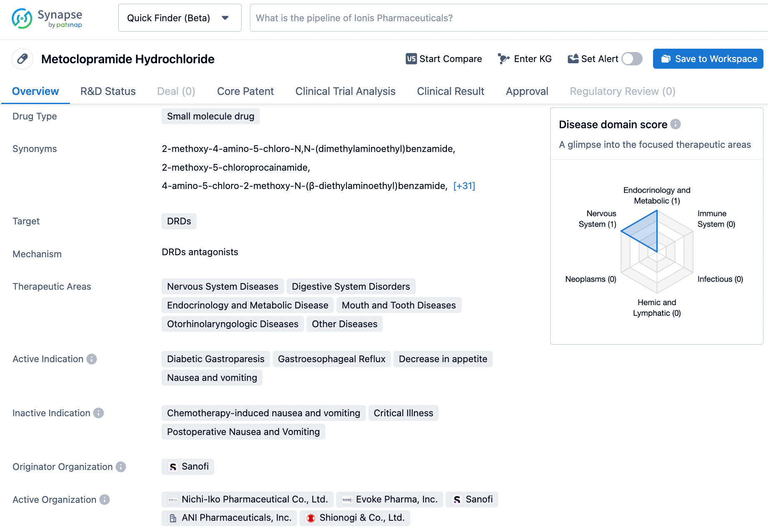Click the Start Compare VS icon

pos(411,59)
